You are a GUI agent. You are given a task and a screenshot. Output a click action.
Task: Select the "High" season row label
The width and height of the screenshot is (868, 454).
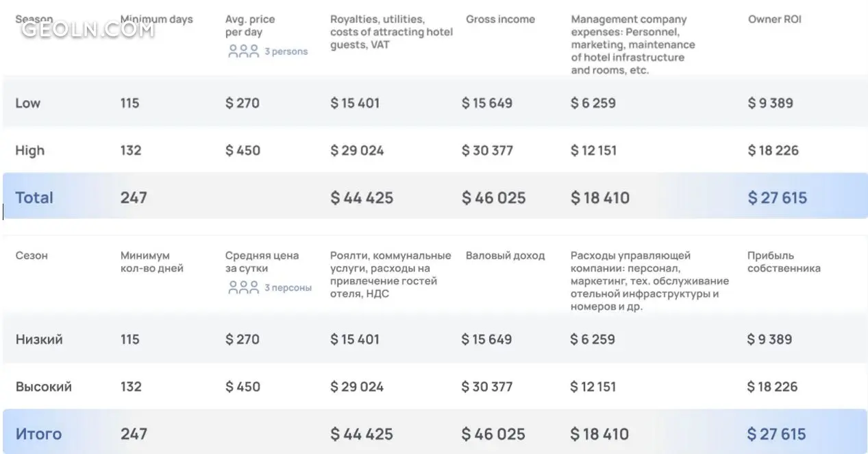click(x=29, y=150)
